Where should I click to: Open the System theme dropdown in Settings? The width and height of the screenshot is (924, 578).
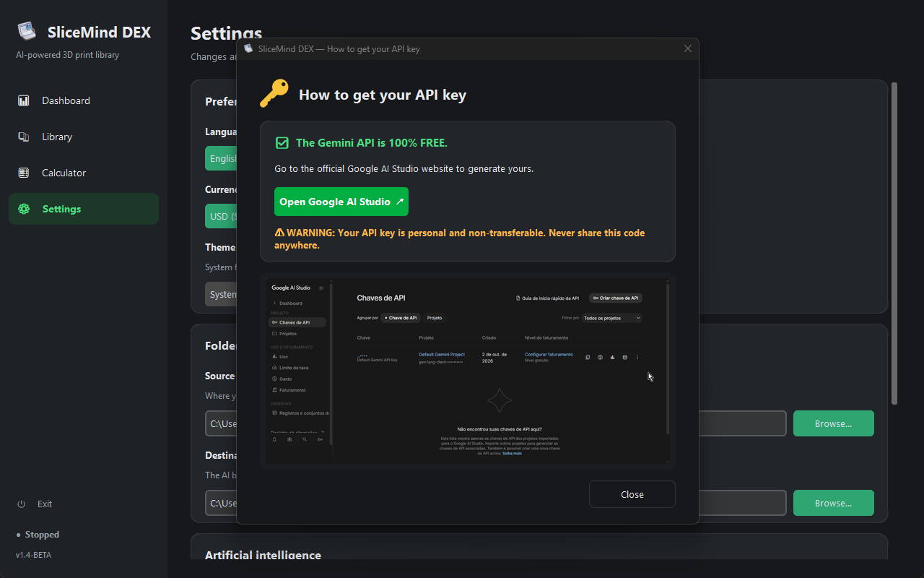point(221,294)
